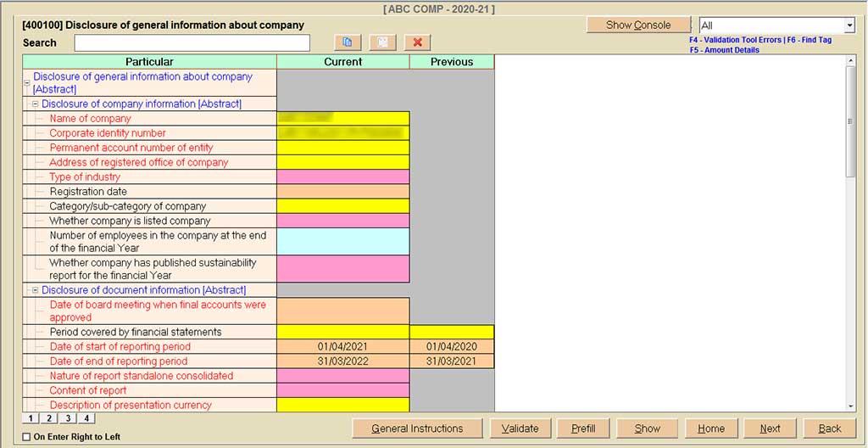Open General Instructions
This screenshot has width=868, height=448.
417,428
